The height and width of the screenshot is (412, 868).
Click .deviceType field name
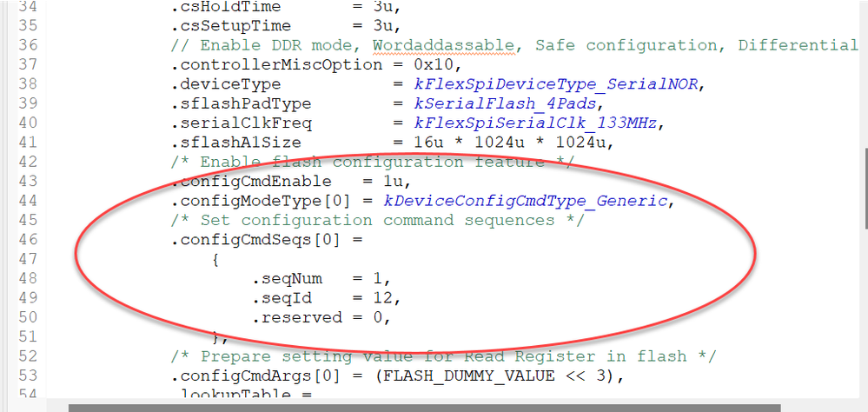click(226, 84)
